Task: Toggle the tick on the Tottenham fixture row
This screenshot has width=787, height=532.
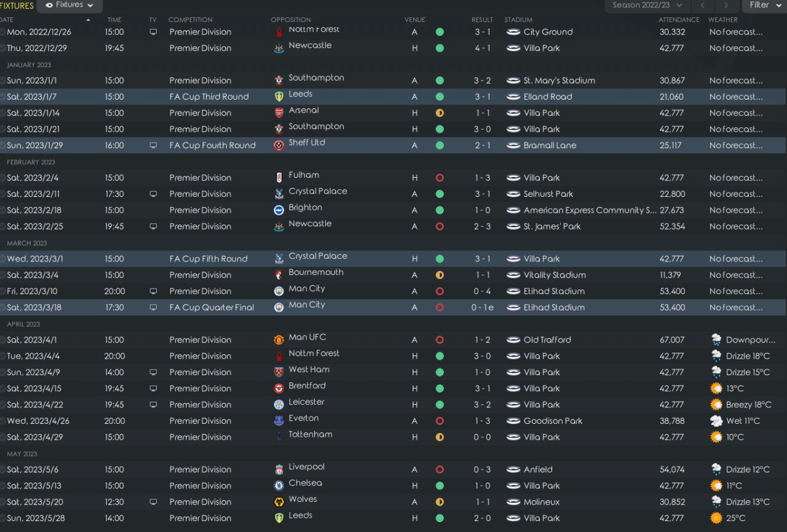Action: (2, 437)
